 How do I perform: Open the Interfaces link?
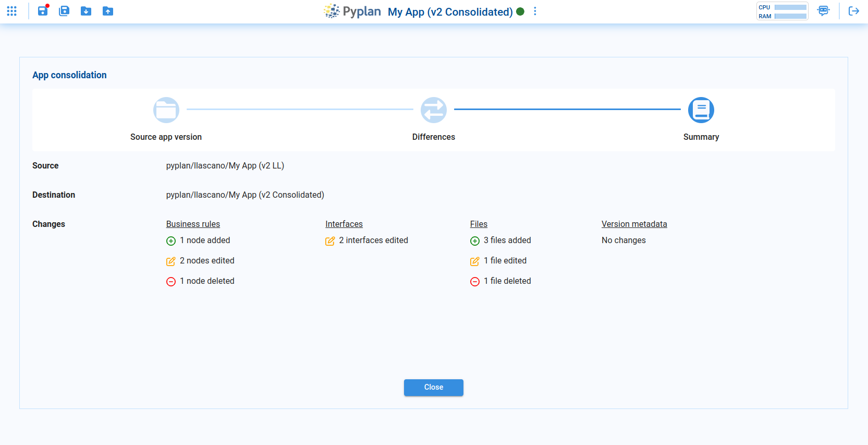coord(344,224)
